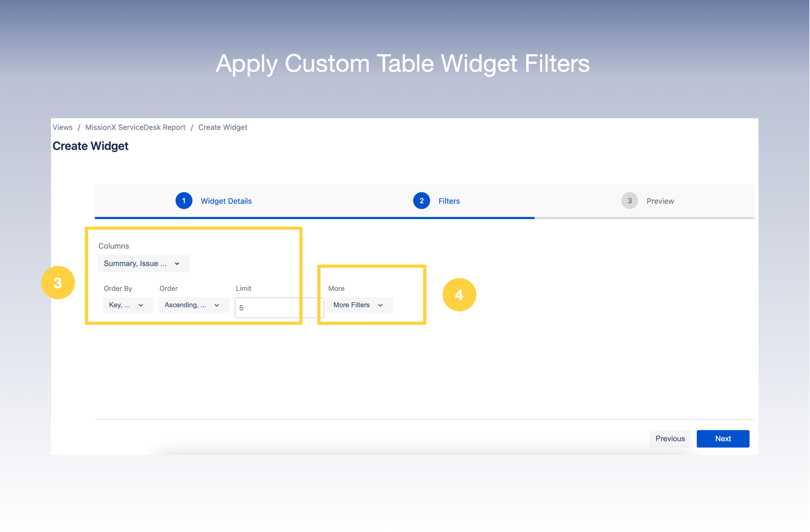Open the Columns dropdown showing Summary, Issue

click(143, 263)
